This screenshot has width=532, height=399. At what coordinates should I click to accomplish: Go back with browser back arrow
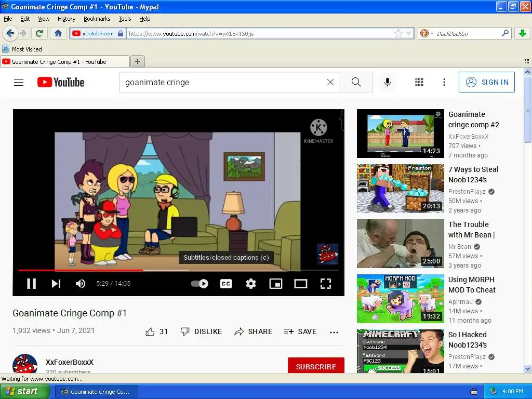click(10, 33)
